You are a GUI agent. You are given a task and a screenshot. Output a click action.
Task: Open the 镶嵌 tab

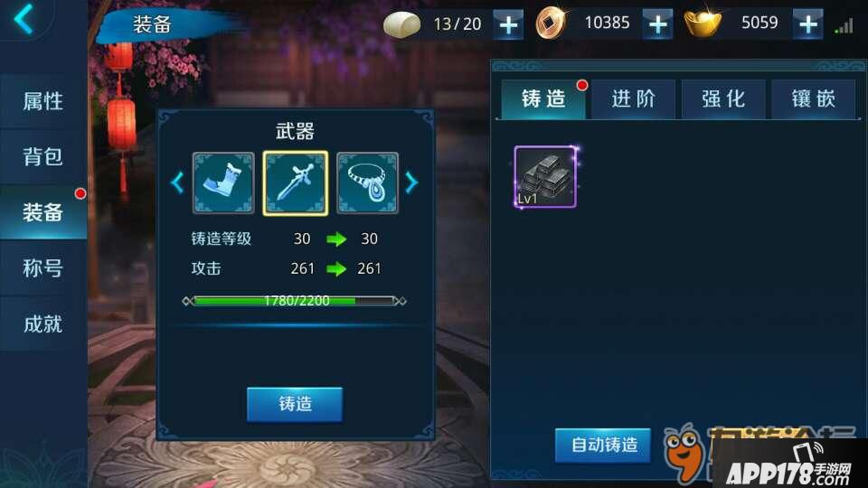pos(813,99)
